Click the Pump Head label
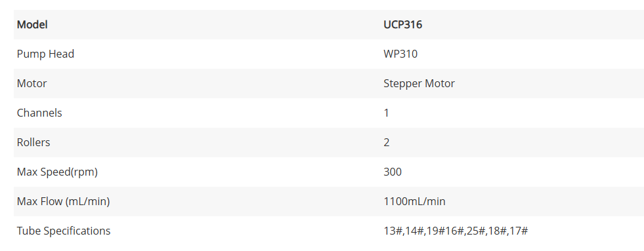Screen dimensions: 644x251 (x=45, y=54)
